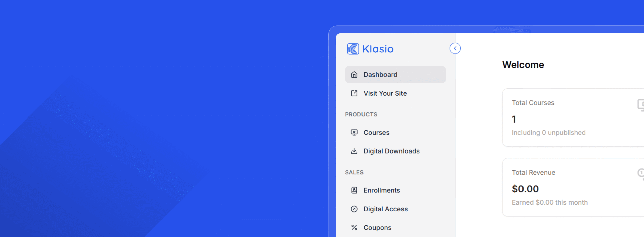Click the Enrollments list icon
Screen dimensions: 644x237
click(x=354, y=190)
